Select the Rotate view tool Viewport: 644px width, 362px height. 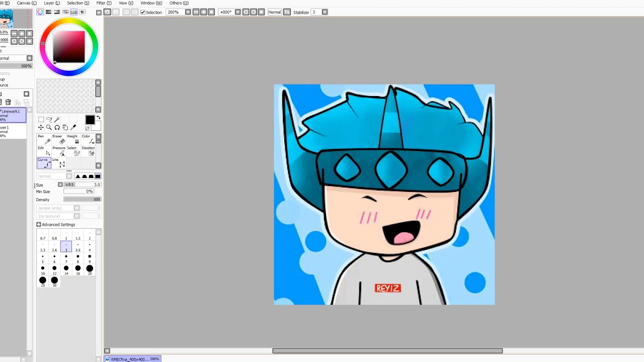click(57, 128)
